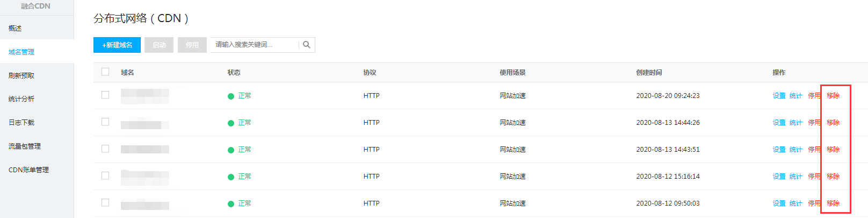Click 移除 for row 2020-08-20 09:24:23
Image resolution: width=868 pixels, height=218 pixels.
click(833, 96)
